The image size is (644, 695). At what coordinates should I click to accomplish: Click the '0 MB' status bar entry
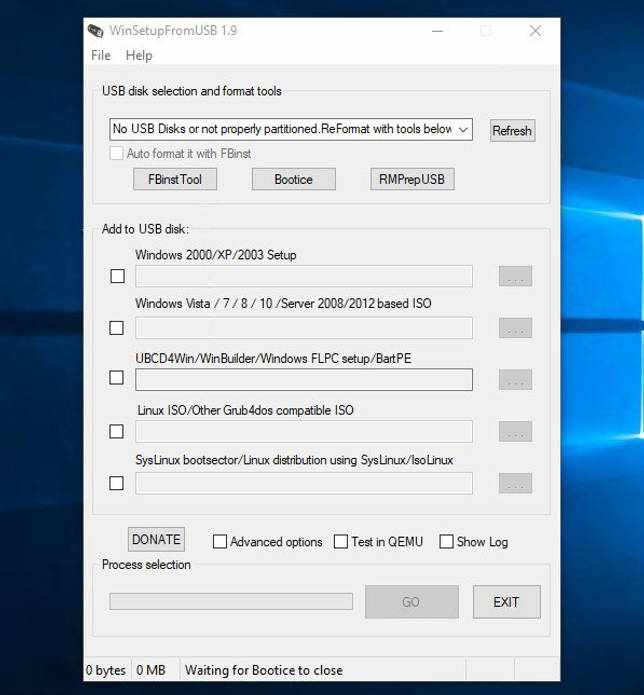[151, 670]
